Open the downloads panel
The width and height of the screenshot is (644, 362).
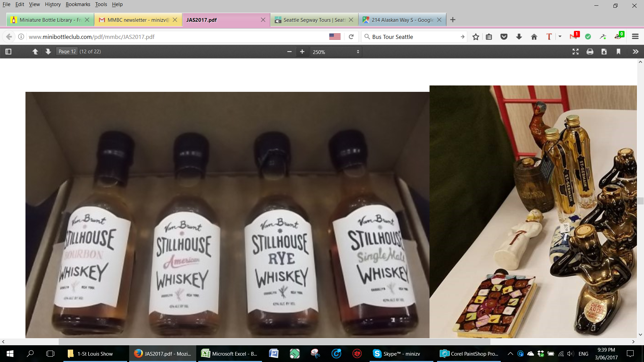[x=519, y=37]
